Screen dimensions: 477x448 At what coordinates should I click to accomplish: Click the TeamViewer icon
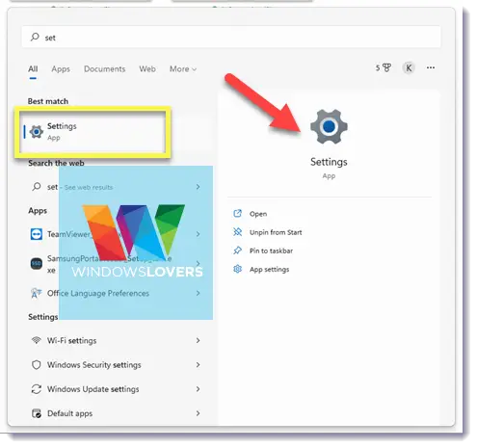(x=37, y=234)
